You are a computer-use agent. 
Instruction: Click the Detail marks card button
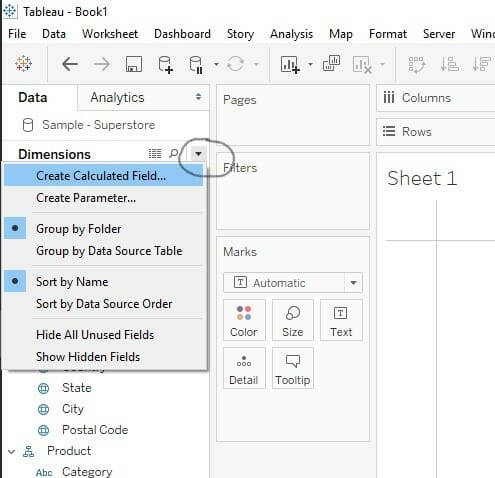click(x=244, y=368)
